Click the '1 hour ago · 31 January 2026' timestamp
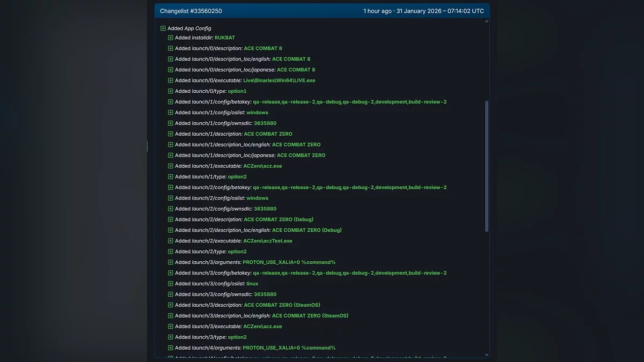The width and height of the screenshot is (644, 362). click(423, 11)
